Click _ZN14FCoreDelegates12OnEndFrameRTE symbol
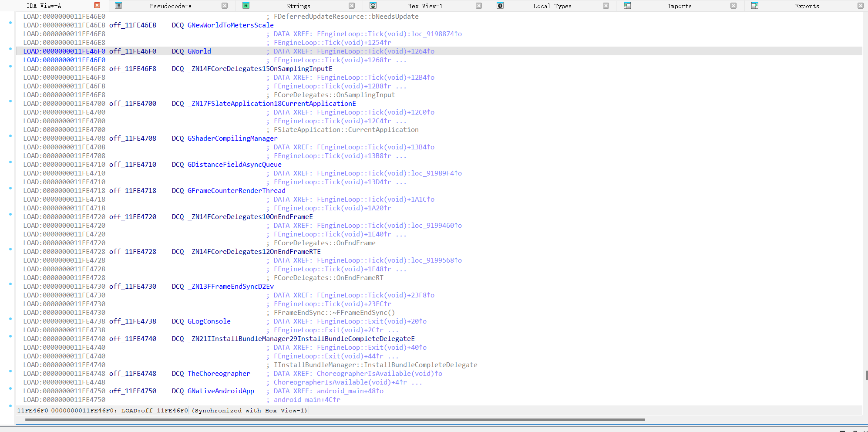This screenshot has height=432, width=868. (254, 252)
